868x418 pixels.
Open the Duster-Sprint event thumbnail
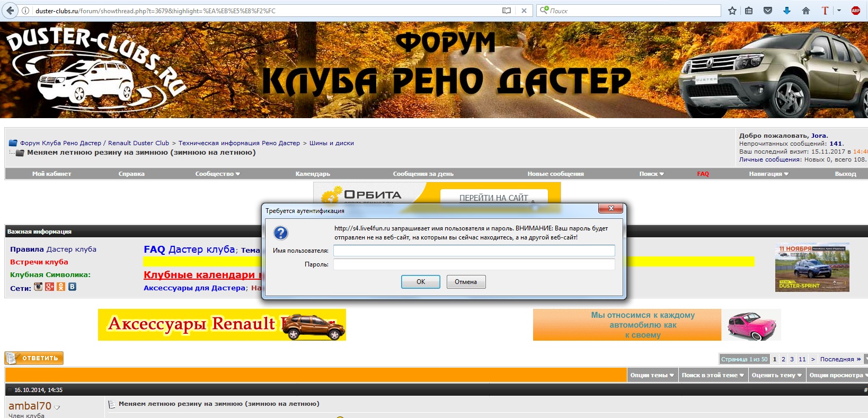(x=812, y=268)
